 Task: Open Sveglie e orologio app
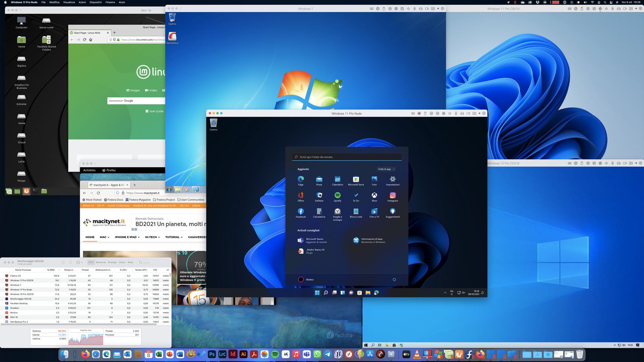[337, 214]
